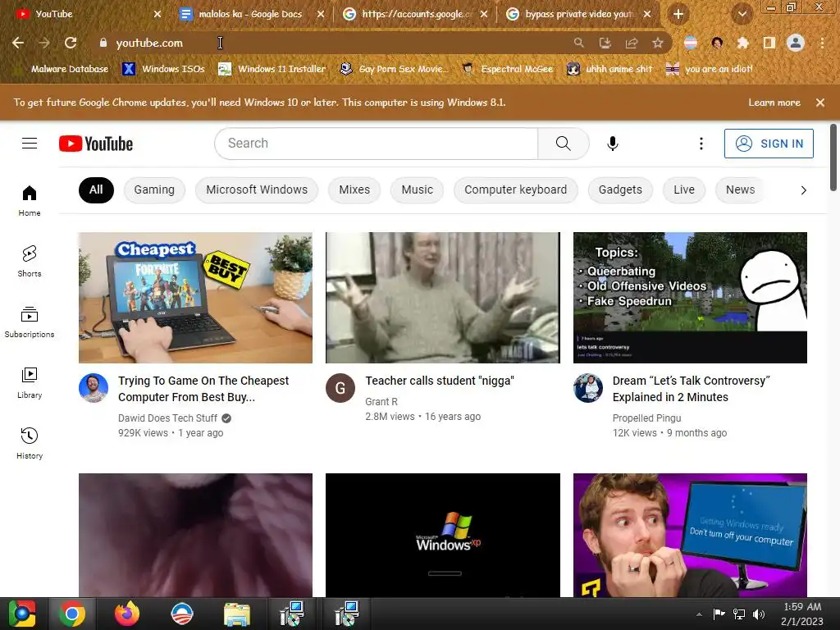This screenshot has width=840, height=630.
Task: Open the Getting Windows ready thumbnail
Action: 690,535
